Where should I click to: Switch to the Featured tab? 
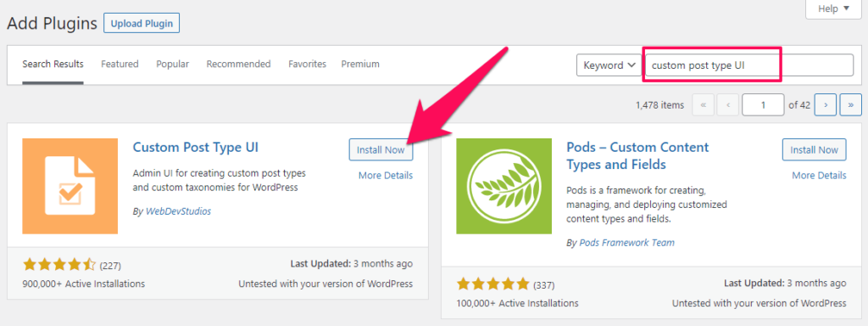(120, 64)
